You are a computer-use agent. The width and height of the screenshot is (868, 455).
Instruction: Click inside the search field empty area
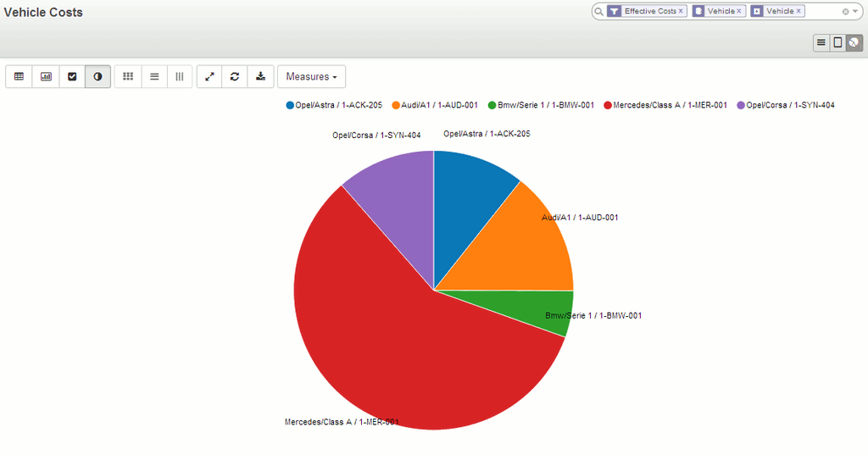click(x=822, y=12)
